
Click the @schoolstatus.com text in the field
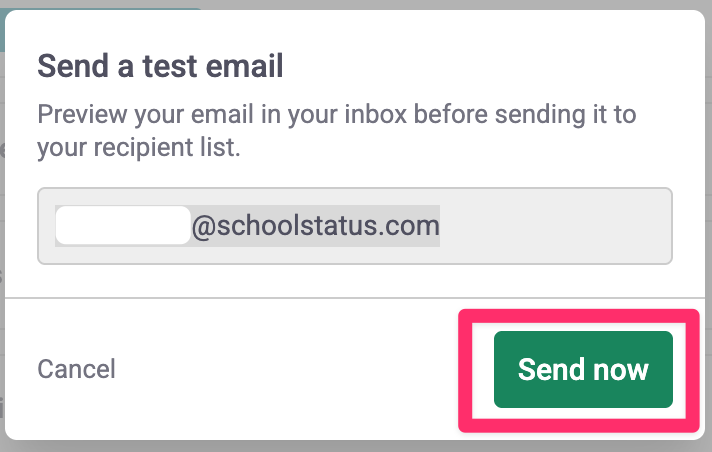pos(315,226)
